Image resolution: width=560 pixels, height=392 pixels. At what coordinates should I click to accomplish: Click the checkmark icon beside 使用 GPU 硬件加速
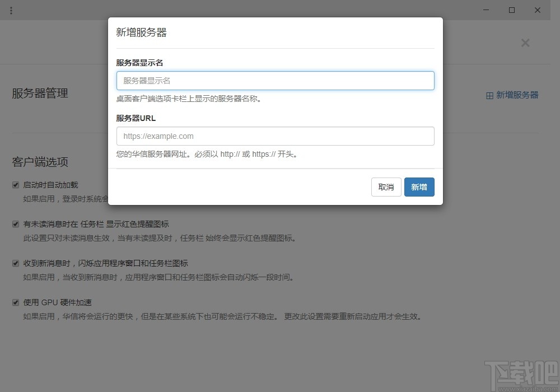15,302
